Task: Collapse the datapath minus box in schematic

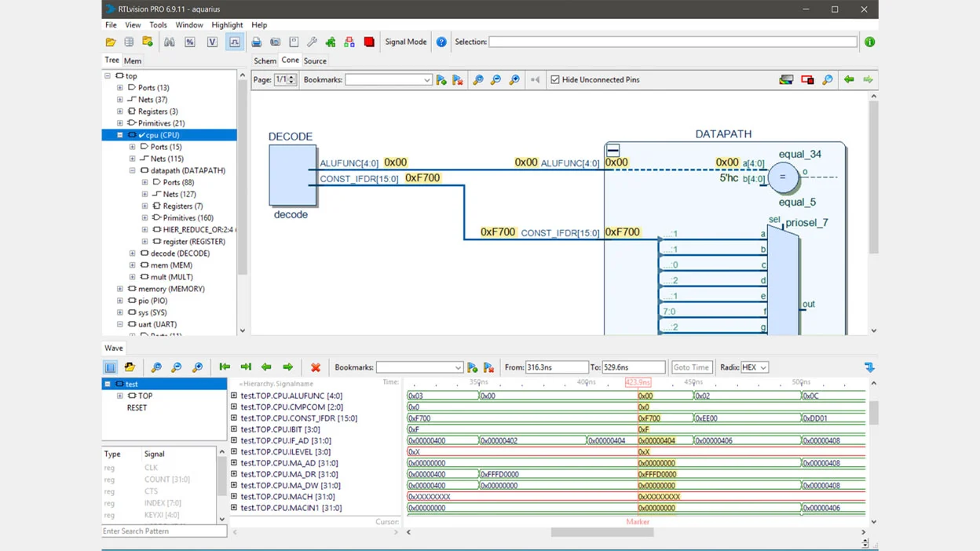Action: coord(613,151)
